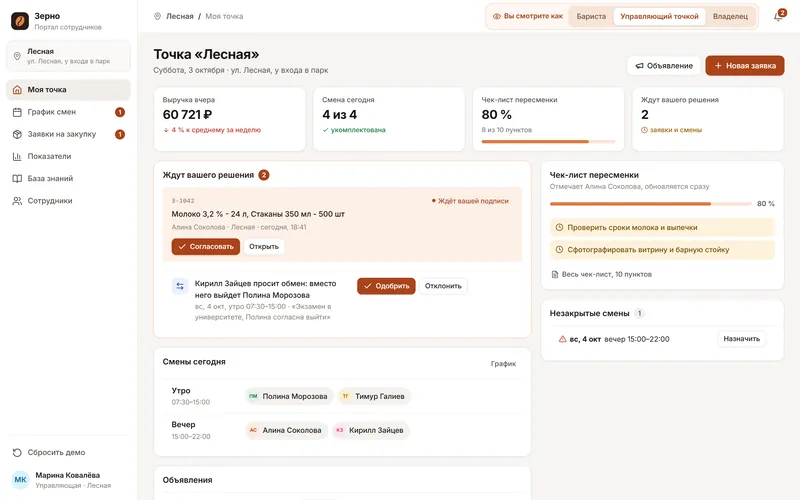Viewport: 800px width, 500px height.
Task: Click progress bar in Чек-лист пересменки stat card
Action: pyautogui.click(x=548, y=141)
